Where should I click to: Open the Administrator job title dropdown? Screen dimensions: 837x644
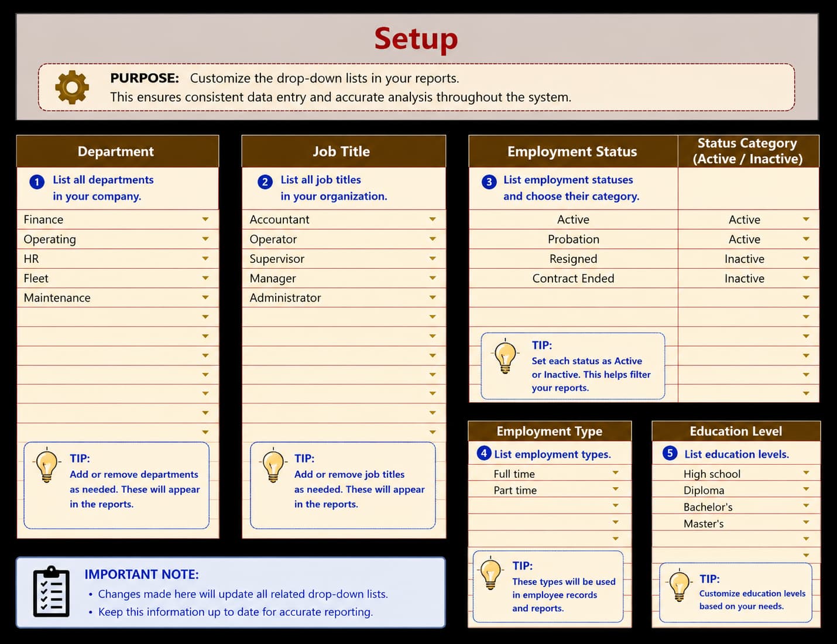point(433,297)
